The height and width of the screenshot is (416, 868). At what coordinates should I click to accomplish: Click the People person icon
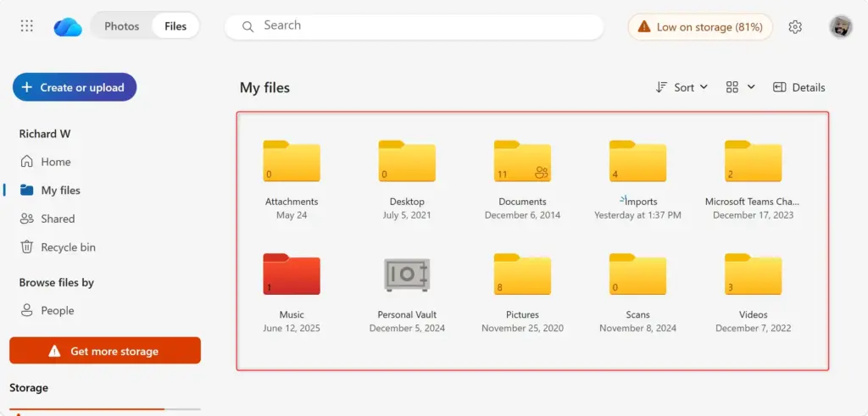tap(26, 310)
